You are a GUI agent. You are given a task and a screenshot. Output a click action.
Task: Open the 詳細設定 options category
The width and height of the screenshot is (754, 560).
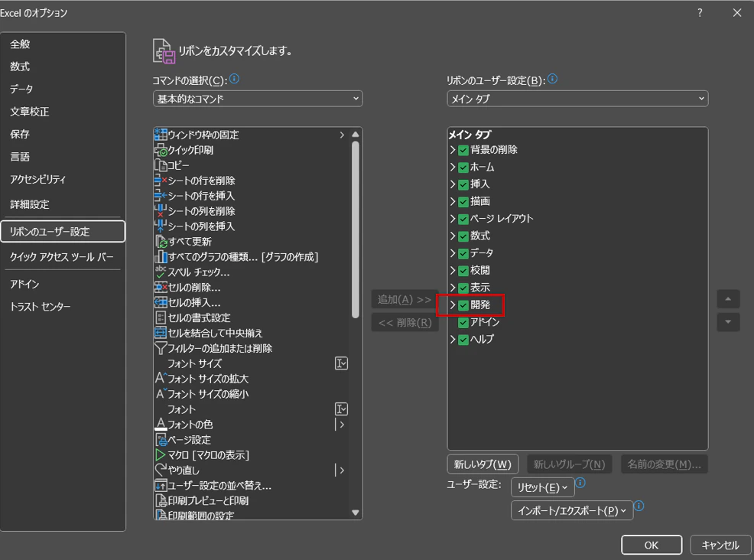tap(63, 204)
